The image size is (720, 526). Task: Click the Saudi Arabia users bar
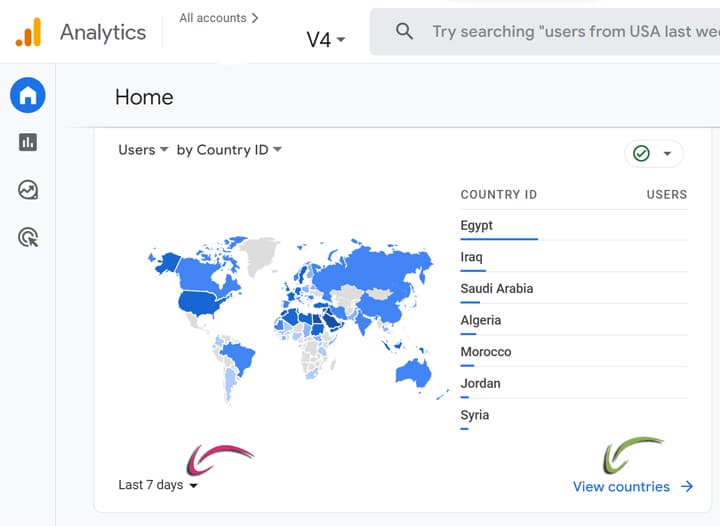(470, 302)
